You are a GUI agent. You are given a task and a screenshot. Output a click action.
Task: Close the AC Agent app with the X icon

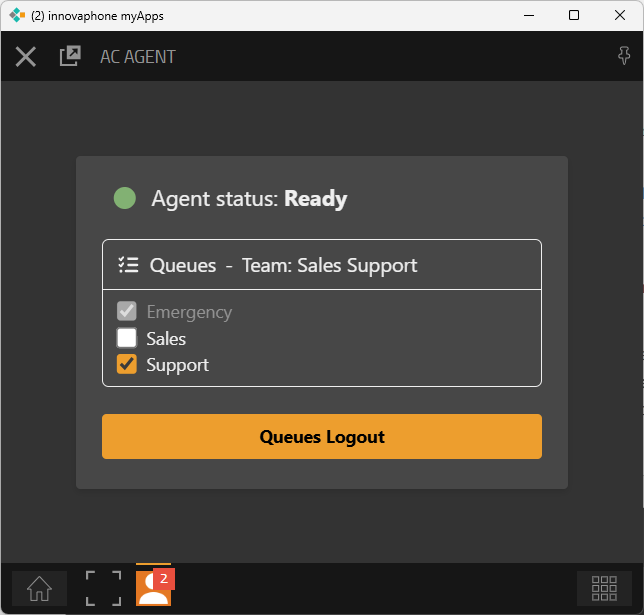[26, 57]
